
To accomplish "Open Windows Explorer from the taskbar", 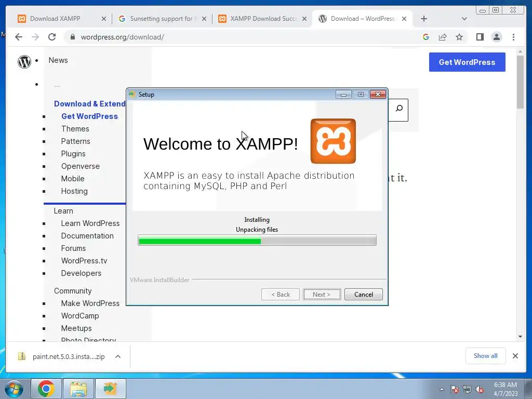I will tap(78, 389).
